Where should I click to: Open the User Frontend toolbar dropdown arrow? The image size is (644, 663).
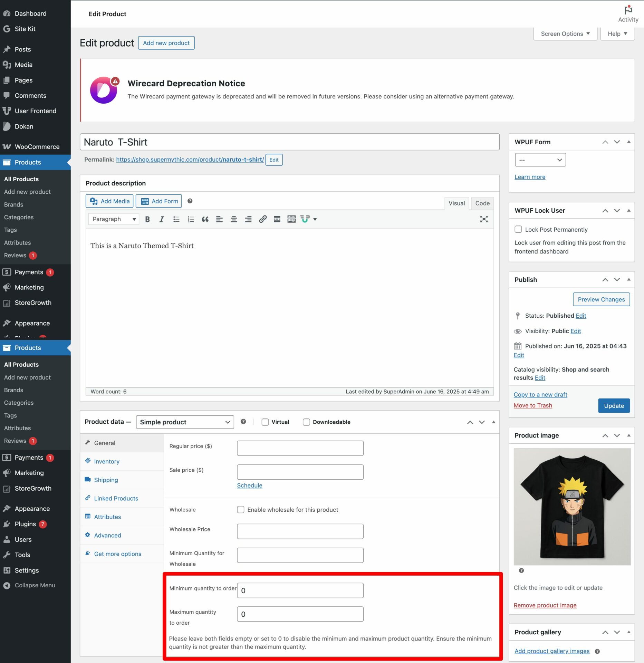click(315, 219)
